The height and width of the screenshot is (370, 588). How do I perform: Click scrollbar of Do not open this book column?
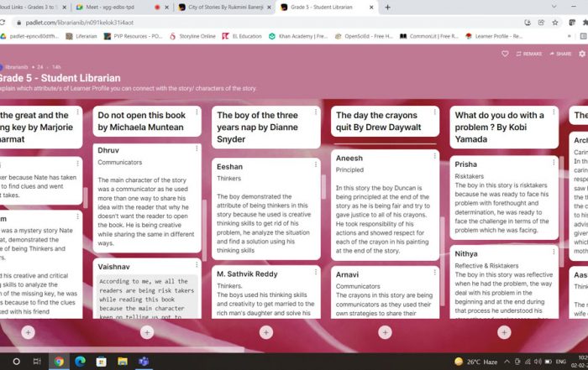204,231
